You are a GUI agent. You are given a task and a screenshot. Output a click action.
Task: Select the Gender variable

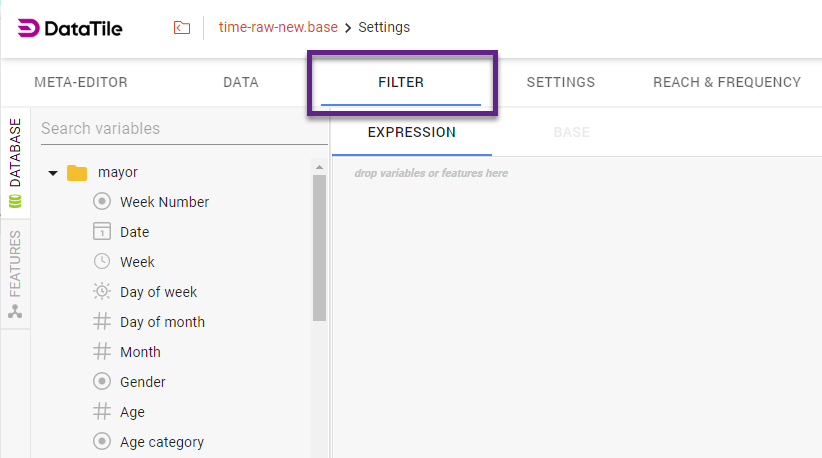(142, 382)
